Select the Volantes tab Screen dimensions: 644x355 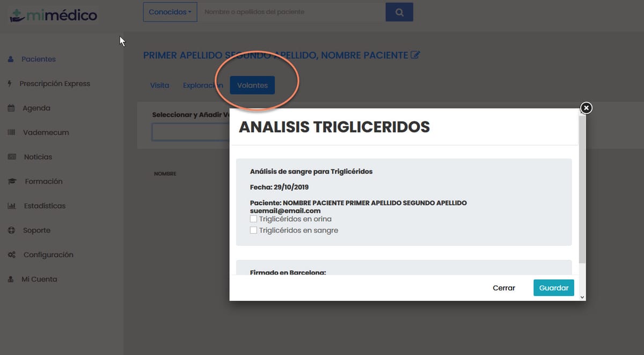(252, 85)
